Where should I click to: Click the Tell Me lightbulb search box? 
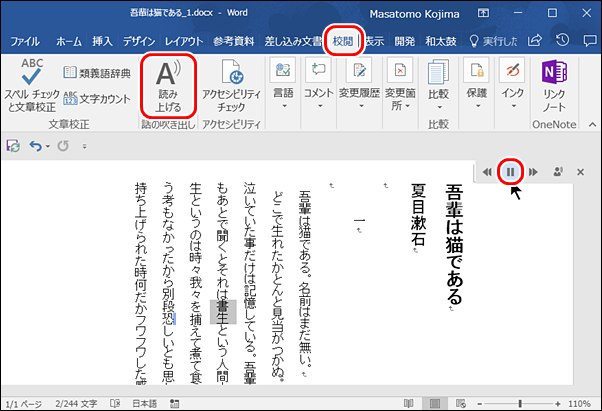pos(494,41)
